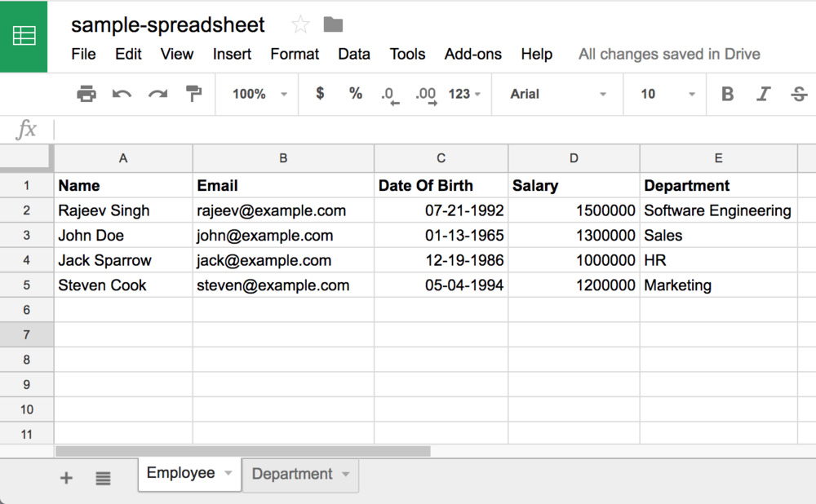This screenshot has height=504, width=816.
Task: Select the Name header cell
Action: point(123,186)
